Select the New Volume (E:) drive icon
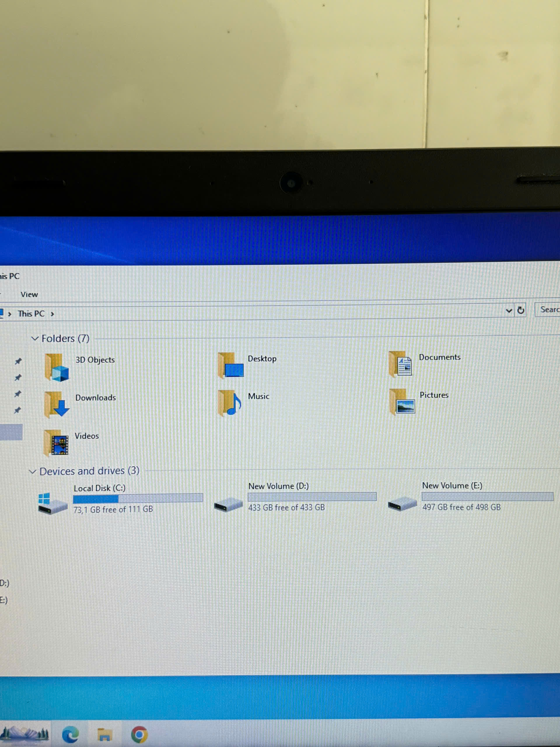The height and width of the screenshot is (747, 560). click(x=402, y=504)
